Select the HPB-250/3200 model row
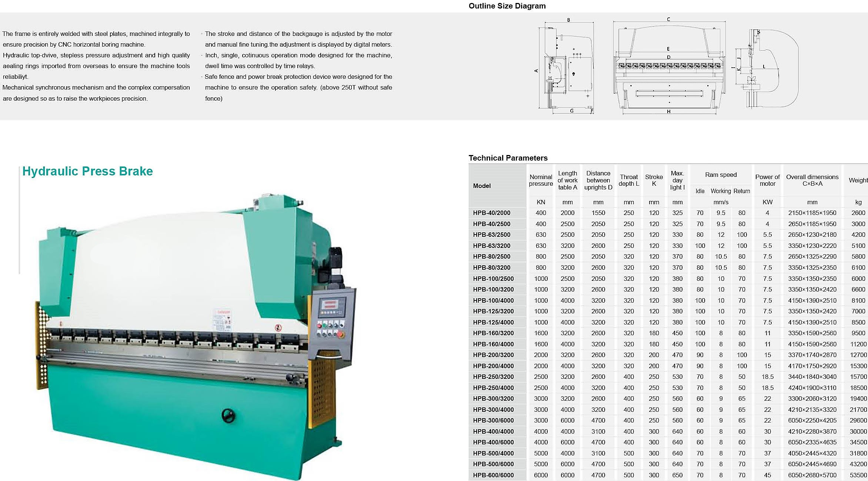The height and width of the screenshot is (481, 868). [x=493, y=377]
